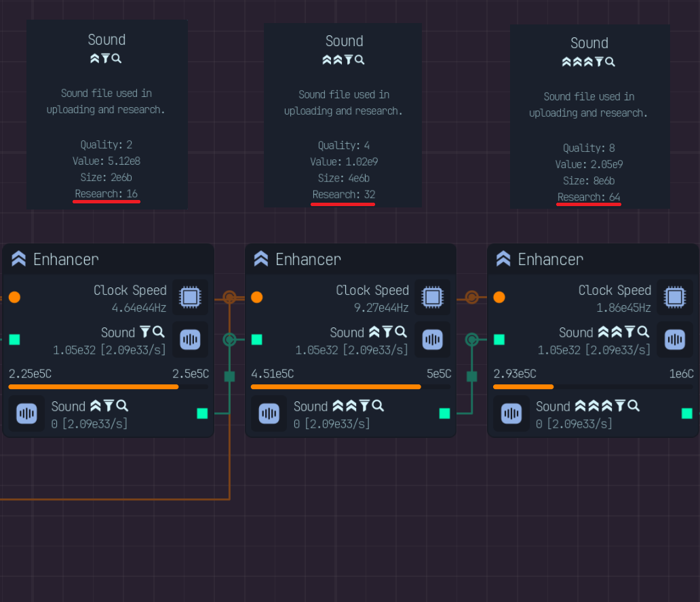Select third Enhancer's green sound input port
The width and height of the screenshot is (700, 602).
pos(499,340)
